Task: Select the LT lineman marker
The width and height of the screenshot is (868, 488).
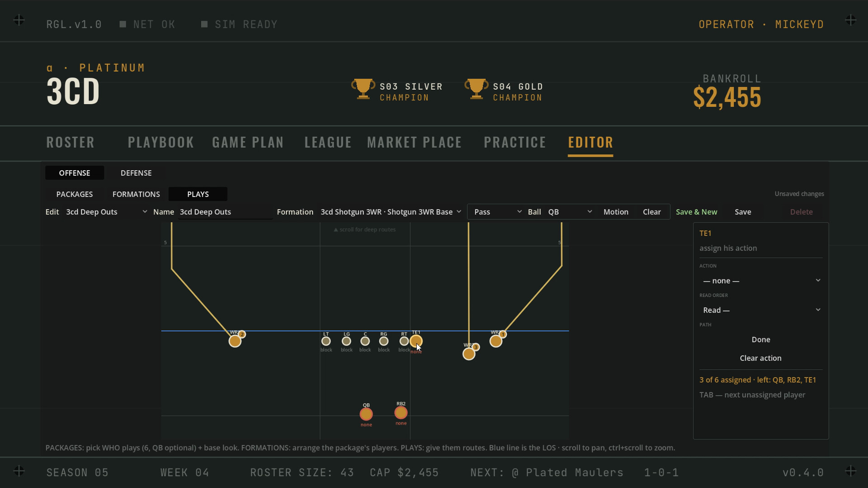Action: (x=326, y=341)
